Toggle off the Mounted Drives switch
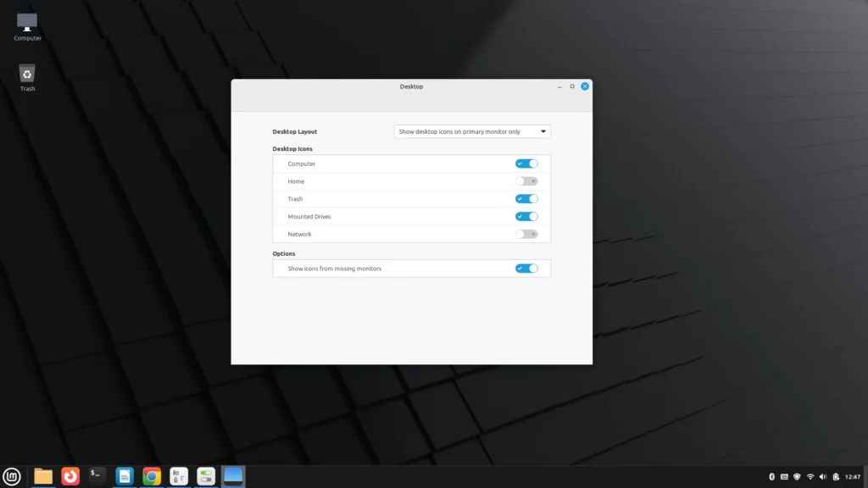The height and width of the screenshot is (488, 868). pyautogui.click(x=526, y=216)
